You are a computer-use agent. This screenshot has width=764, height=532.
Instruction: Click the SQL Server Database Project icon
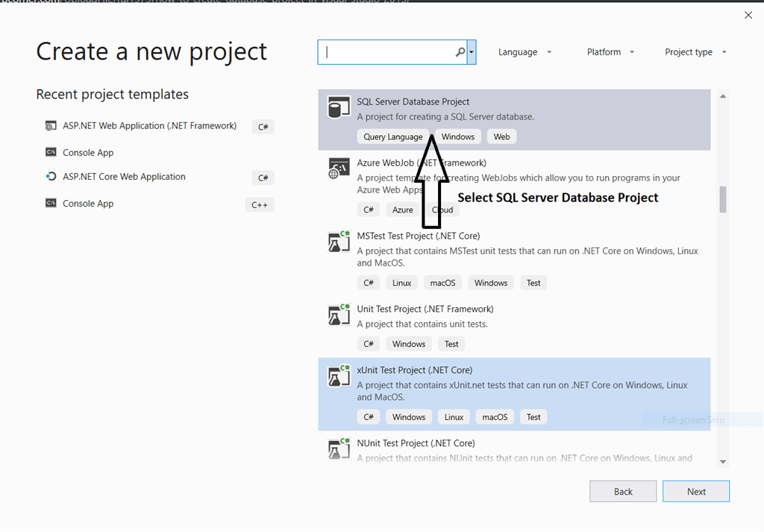[339, 107]
